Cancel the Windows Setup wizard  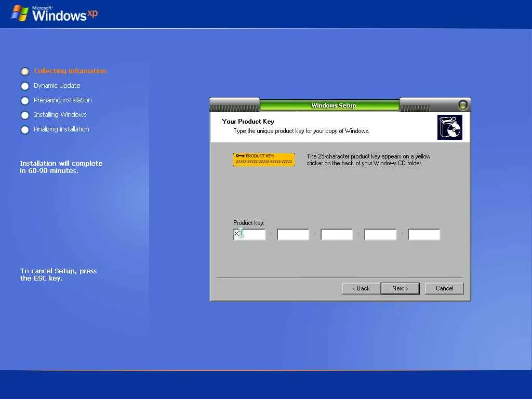(444, 288)
